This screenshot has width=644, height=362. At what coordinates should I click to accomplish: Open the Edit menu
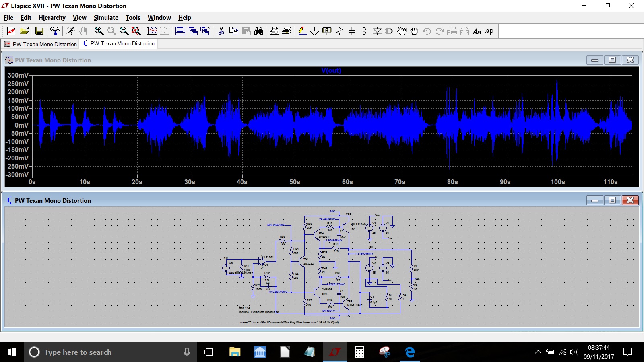pos(26,18)
